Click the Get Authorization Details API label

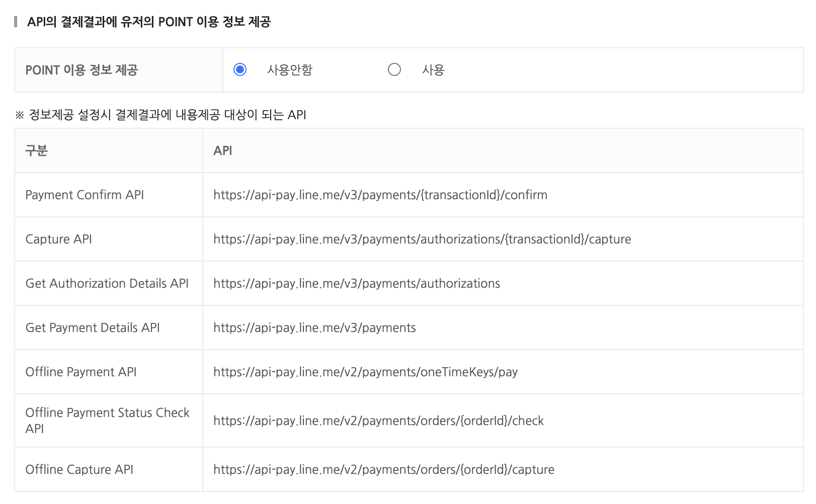coord(107,284)
